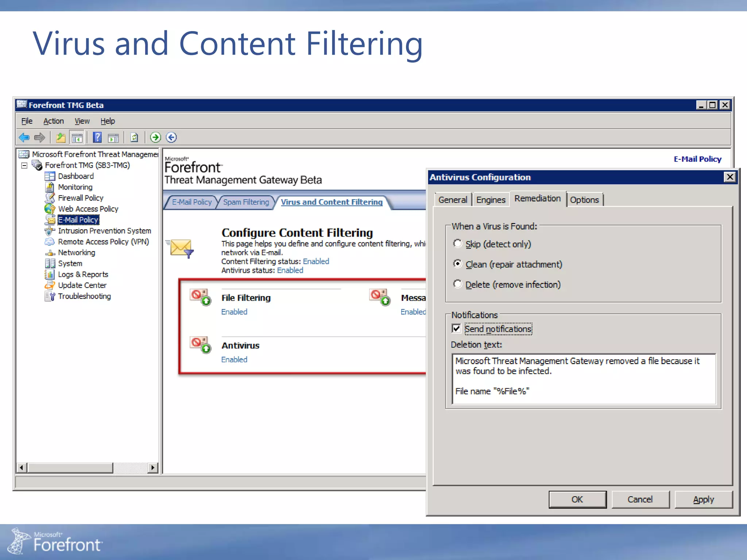Viewport: 747px width, 560px height.
Task: Switch to the General tab
Action: pyautogui.click(x=453, y=200)
